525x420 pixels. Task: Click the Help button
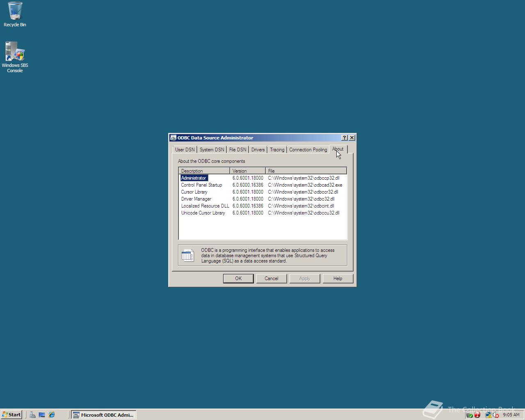point(338,278)
